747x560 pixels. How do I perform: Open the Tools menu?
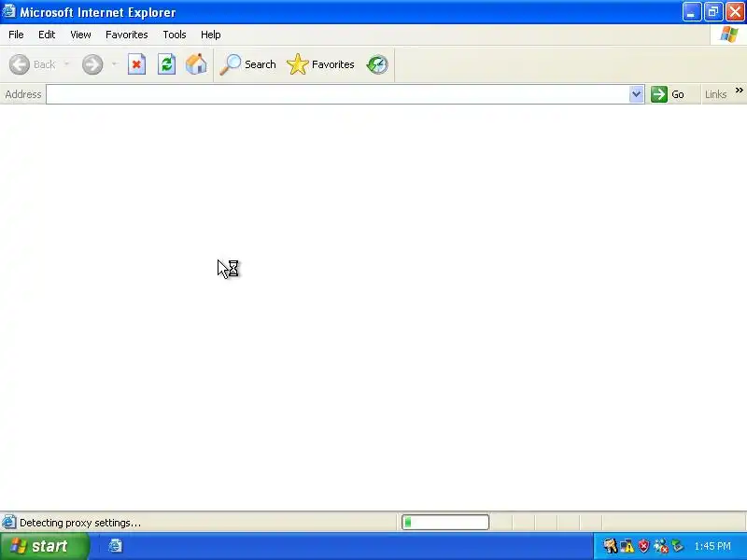[x=175, y=35]
